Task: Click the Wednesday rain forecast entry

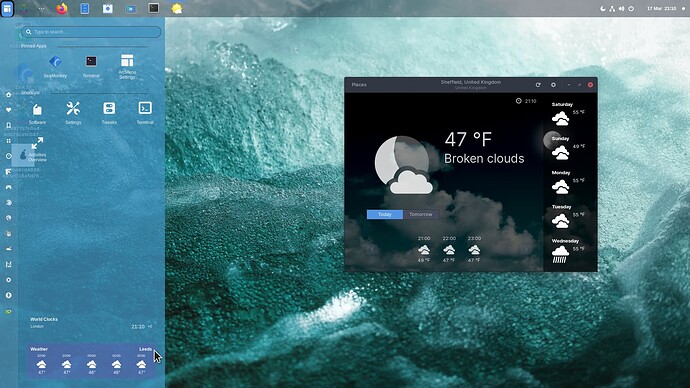Action: [x=568, y=251]
